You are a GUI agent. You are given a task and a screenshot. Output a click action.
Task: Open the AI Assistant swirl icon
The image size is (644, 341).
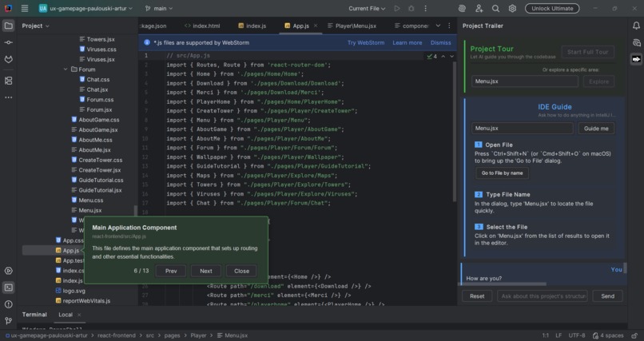(462, 8)
